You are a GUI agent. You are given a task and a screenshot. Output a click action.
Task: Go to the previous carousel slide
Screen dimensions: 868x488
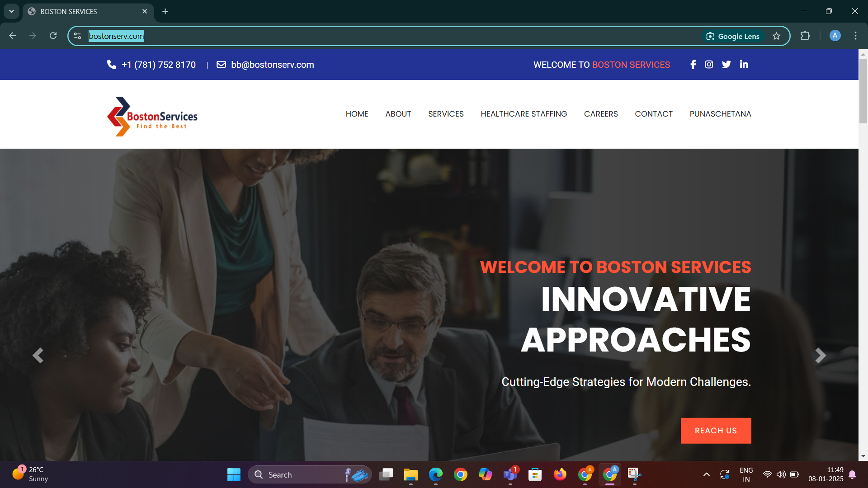point(38,356)
